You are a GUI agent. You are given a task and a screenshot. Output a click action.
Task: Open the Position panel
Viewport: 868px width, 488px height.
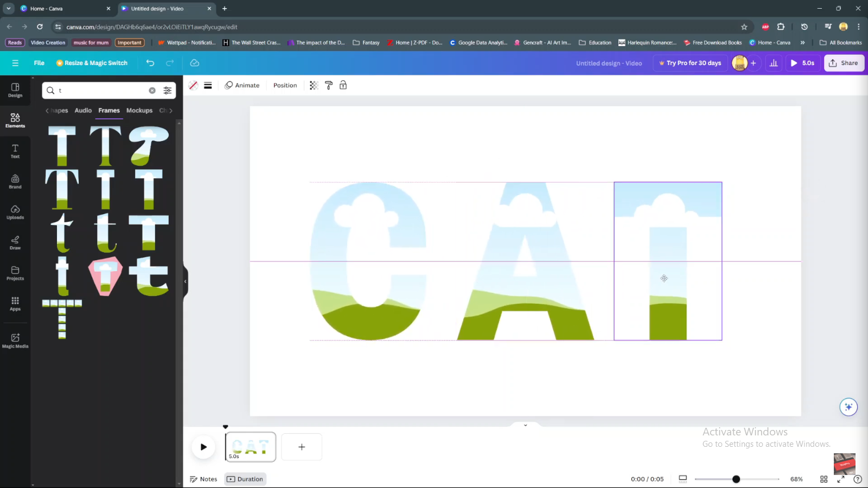(x=285, y=85)
